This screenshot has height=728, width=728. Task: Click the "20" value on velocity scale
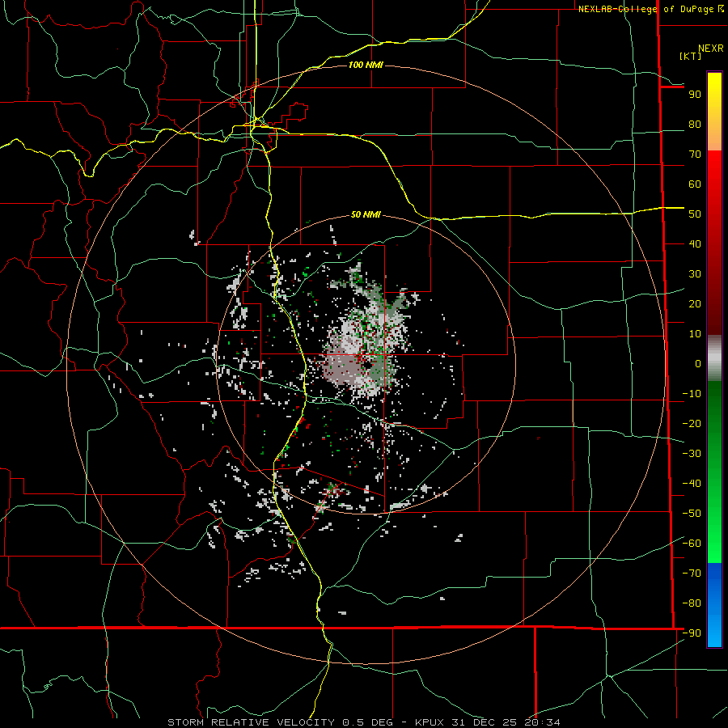click(x=695, y=304)
